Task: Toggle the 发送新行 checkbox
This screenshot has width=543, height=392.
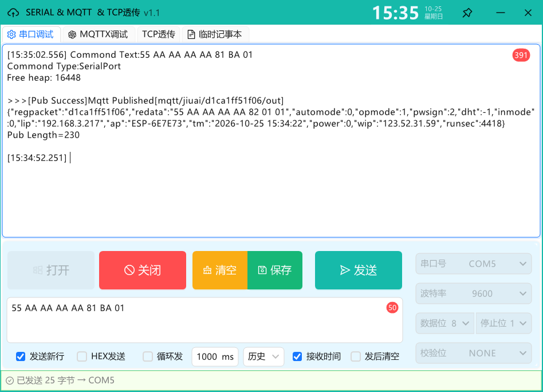Action: pos(21,356)
